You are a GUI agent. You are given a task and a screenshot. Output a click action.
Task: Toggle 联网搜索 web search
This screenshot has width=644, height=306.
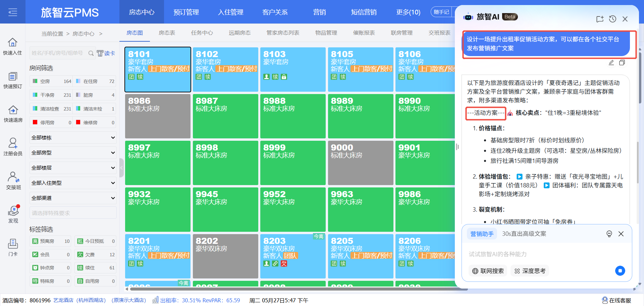click(488, 271)
